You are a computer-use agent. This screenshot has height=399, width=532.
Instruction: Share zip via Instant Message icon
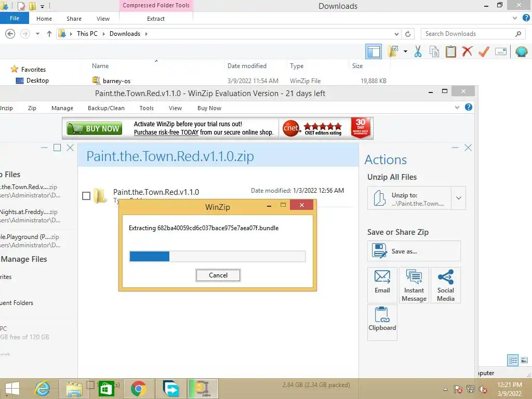pos(414,285)
